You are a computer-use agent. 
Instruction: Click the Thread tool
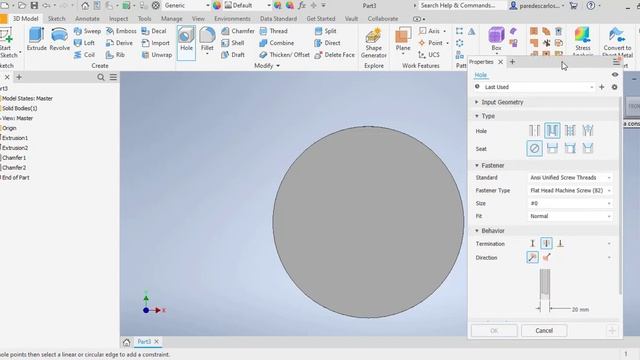[x=273, y=31]
